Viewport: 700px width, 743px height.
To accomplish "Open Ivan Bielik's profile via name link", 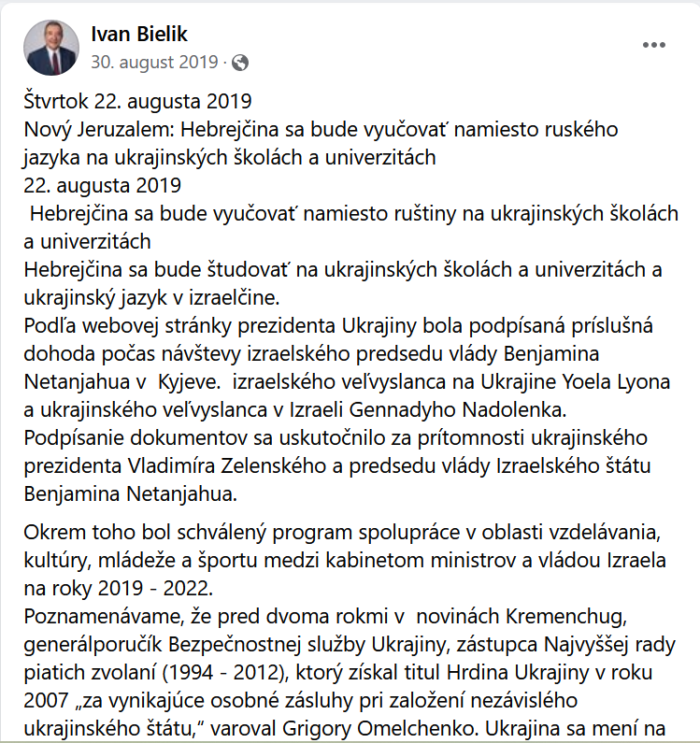I will (139, 35).
